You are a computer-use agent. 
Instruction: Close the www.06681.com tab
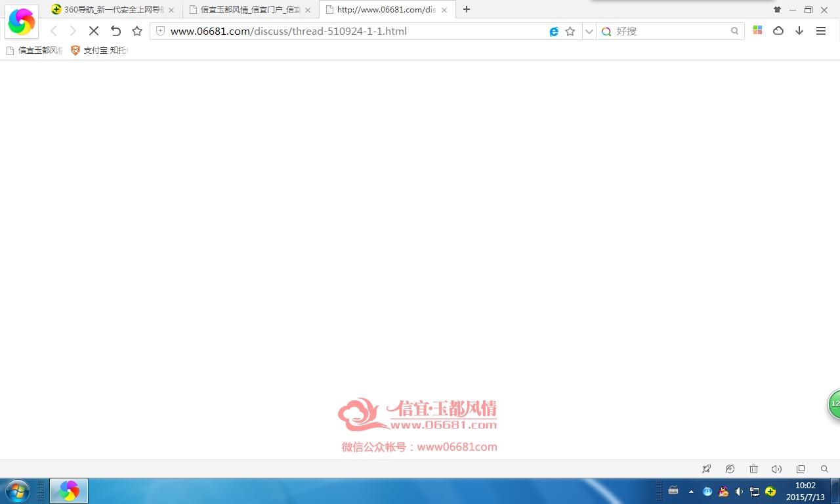444,10
